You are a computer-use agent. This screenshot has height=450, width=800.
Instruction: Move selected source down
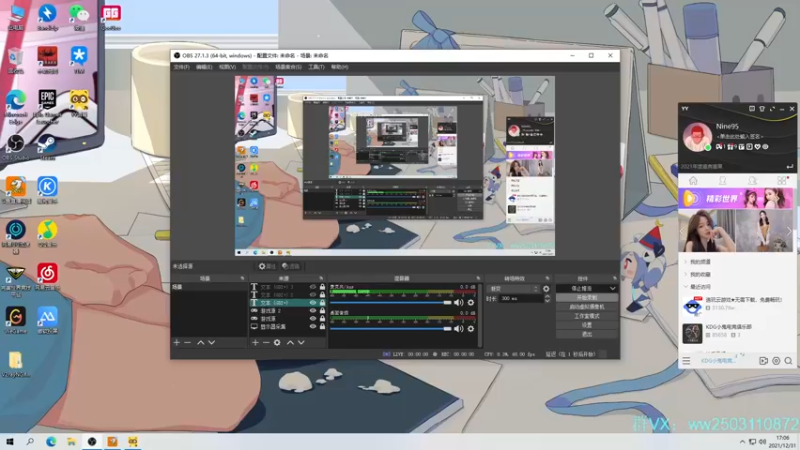click(301, 342)
